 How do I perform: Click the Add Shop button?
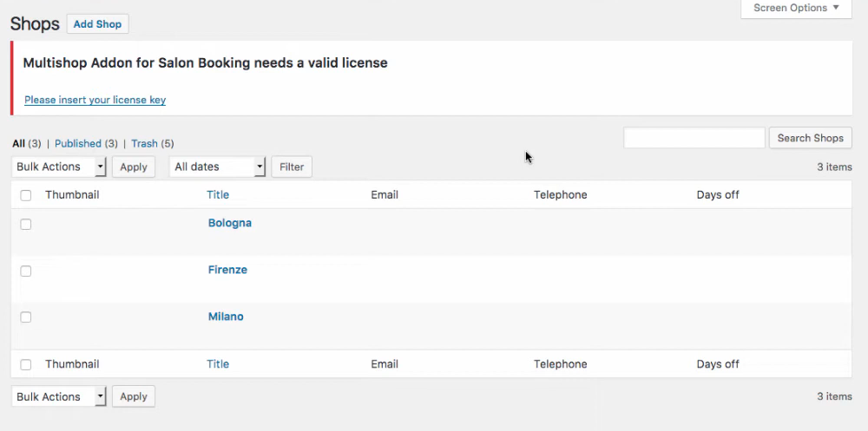coord(97,24)
